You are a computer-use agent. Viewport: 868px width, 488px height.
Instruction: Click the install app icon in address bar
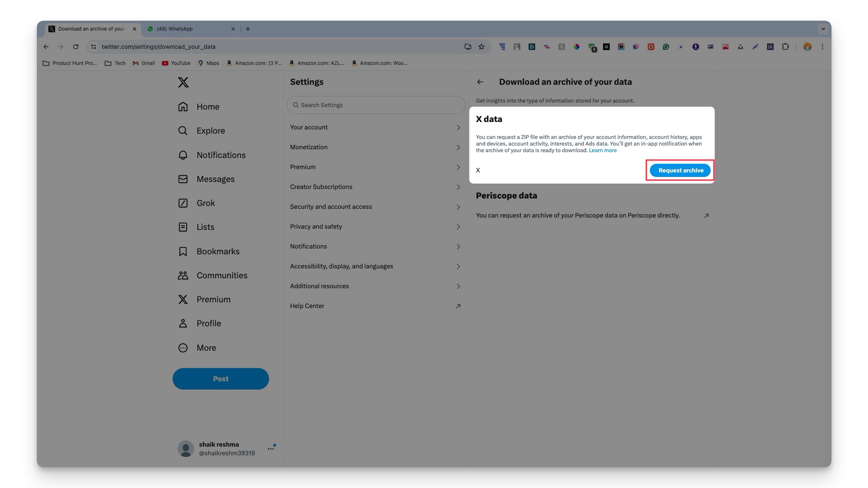click(x=468, y=47)
